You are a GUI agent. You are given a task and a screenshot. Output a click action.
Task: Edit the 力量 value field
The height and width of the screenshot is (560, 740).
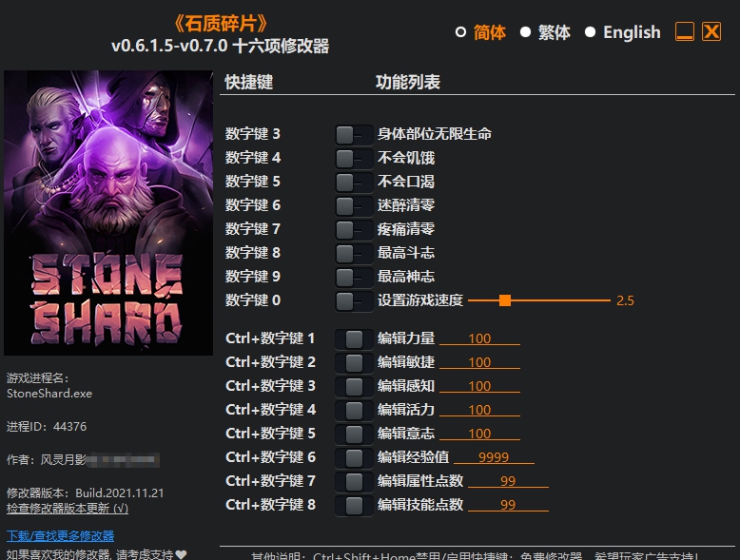(479, 338)
